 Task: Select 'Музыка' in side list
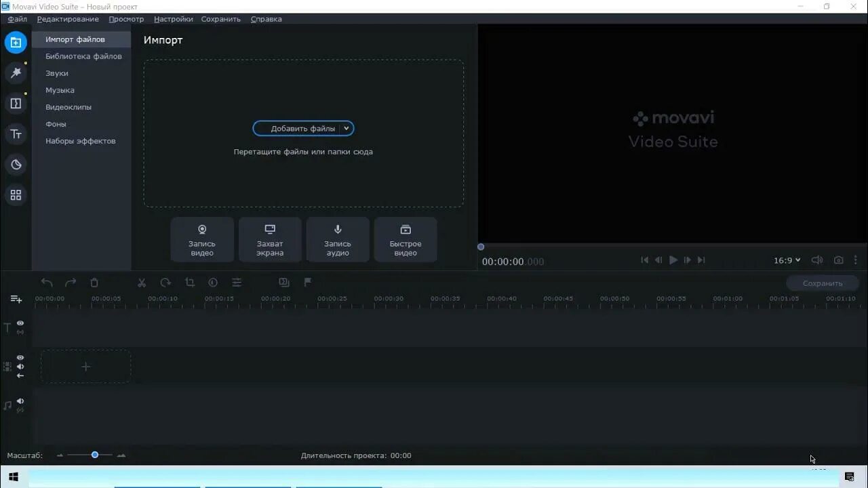click(x=81, y=90)
